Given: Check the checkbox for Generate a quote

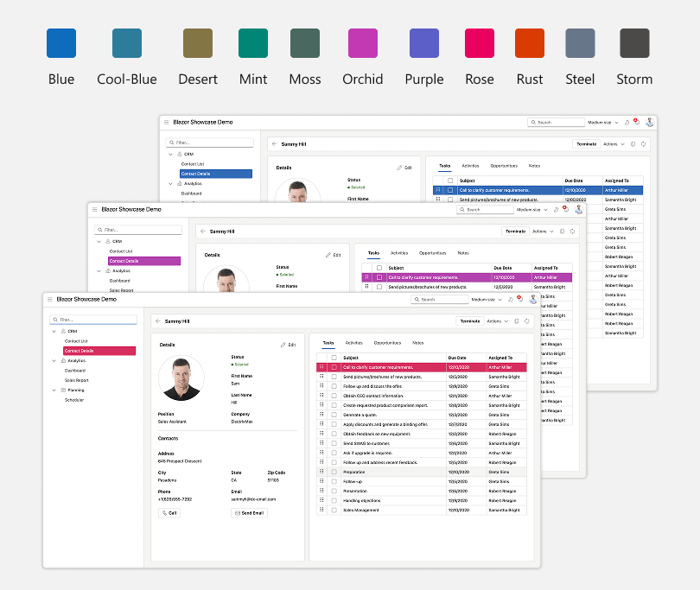Looking at the screenshot, I should click(334, 414).
